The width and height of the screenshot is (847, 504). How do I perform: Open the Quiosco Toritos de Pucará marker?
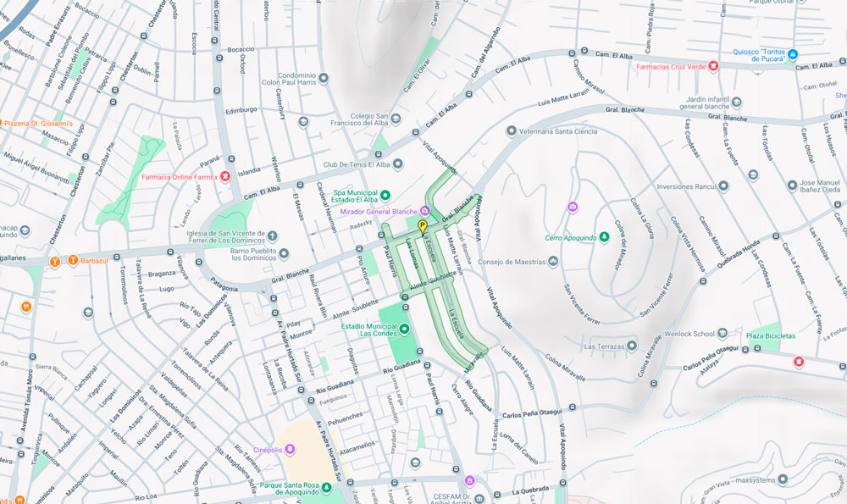point(793,54)
